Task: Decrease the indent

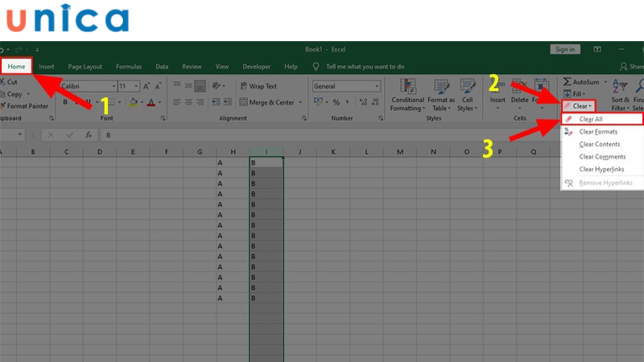Action: (x=216, y=102)
